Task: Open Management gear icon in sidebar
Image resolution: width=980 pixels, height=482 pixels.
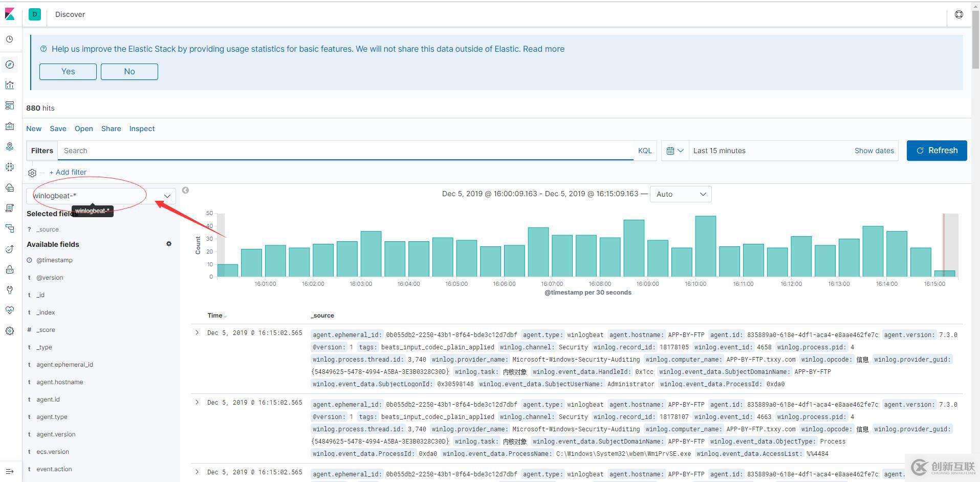Action: (10, 331)
